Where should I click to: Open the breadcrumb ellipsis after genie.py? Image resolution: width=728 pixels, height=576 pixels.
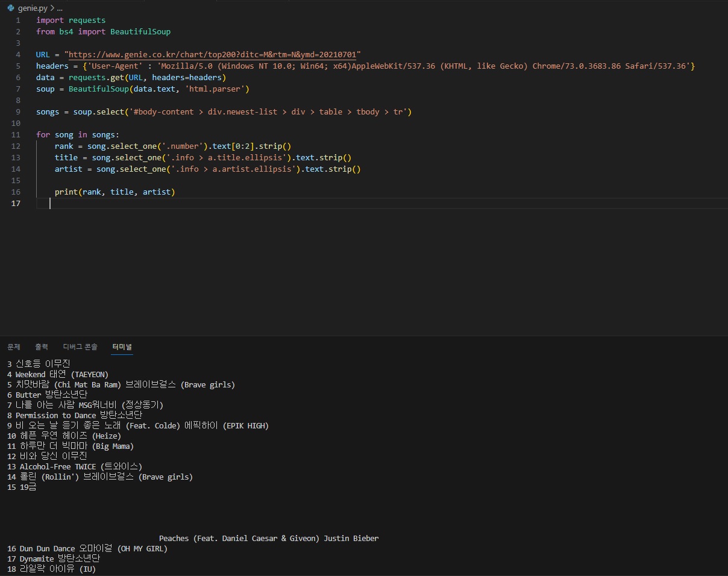pos(59,8)
